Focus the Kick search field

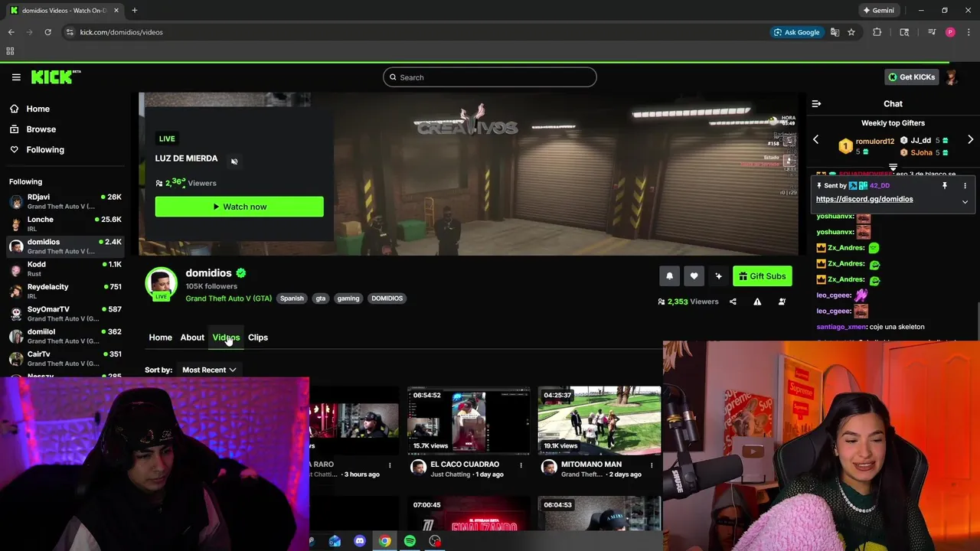tap(490, 77)
